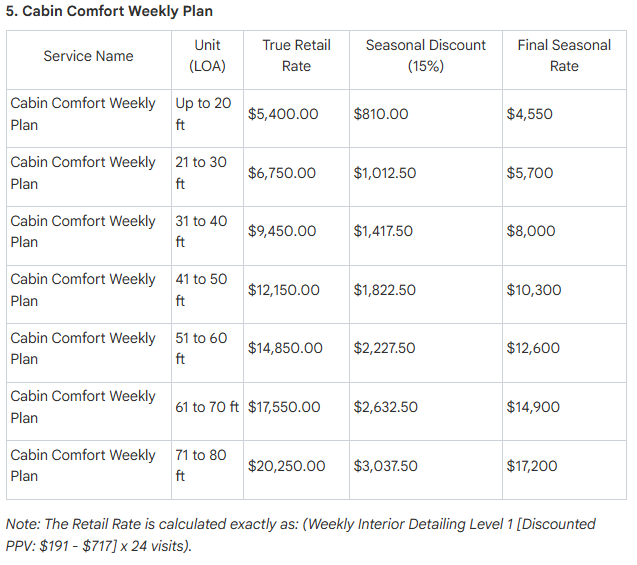The width and height of the screenshot is (637, 565).
Task: Click the $810.00 discount cell
Action: point(381,114)
